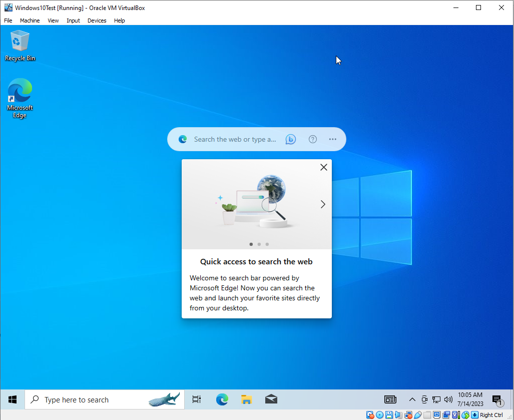Launch Microsoft Edge from the taskbar
Image resolution: width=514 pixels, height=420 pixels.
coord(222,399)
